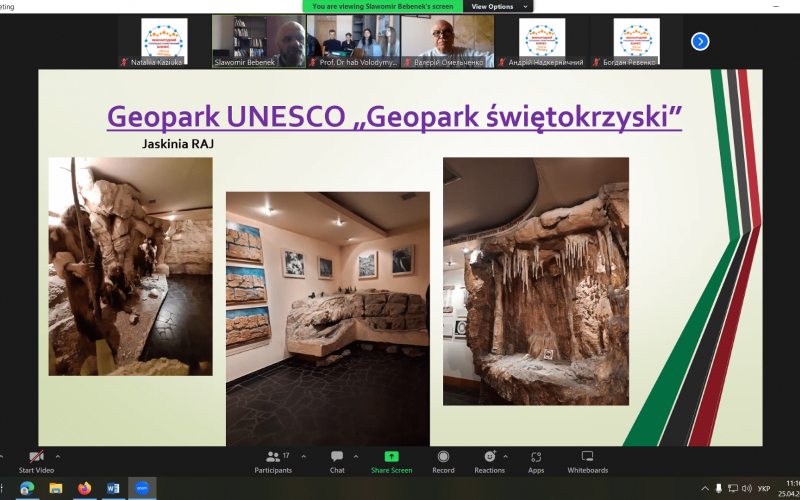The height and width of the screenshot is (500, 800).
Task: Click the left cave photo with caveman figure
Action: coord(131,266)
